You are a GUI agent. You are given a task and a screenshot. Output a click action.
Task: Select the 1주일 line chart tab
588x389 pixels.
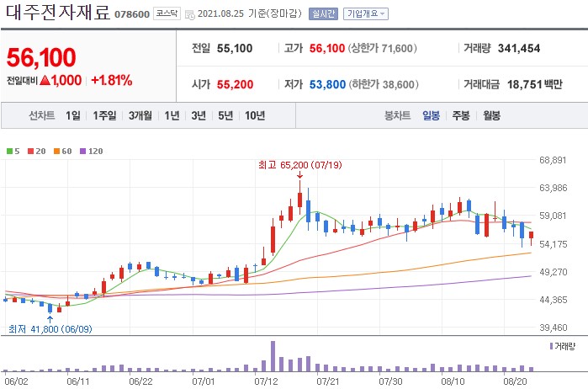click(x=104, y=115)
